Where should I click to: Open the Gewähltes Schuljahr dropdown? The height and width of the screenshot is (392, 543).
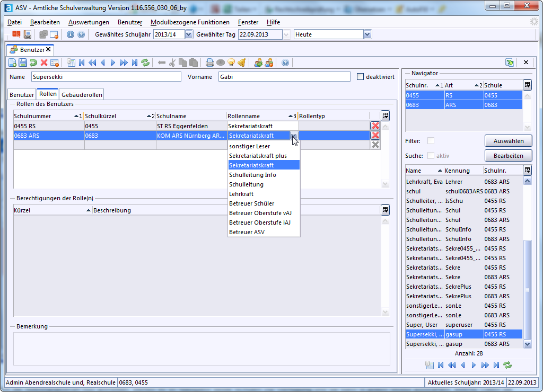coord(189,34)
